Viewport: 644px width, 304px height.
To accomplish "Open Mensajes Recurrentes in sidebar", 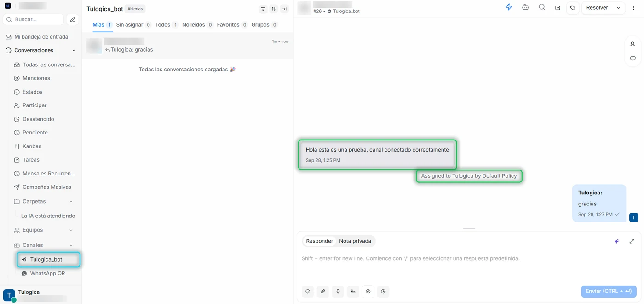I will [44, 174].
